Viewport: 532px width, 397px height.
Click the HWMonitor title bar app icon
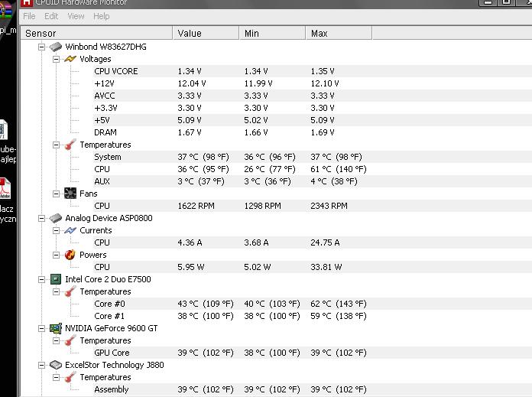coord(27,3)
